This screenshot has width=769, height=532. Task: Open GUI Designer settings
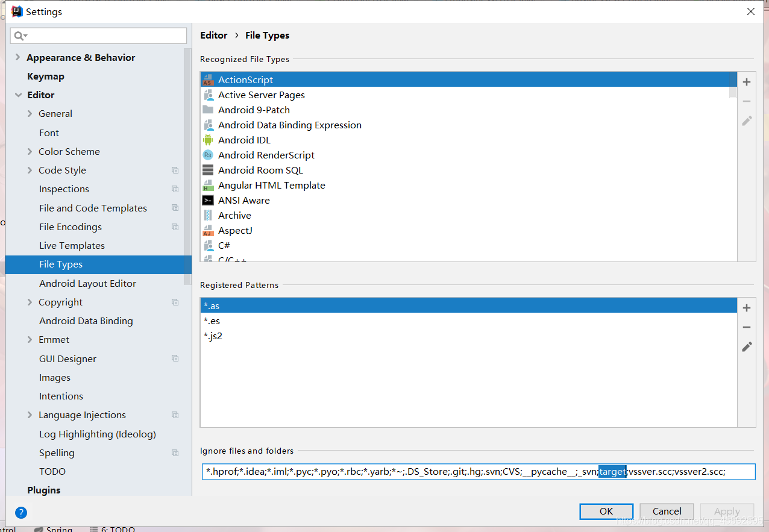pyautogui.click(x=67, y=359)
